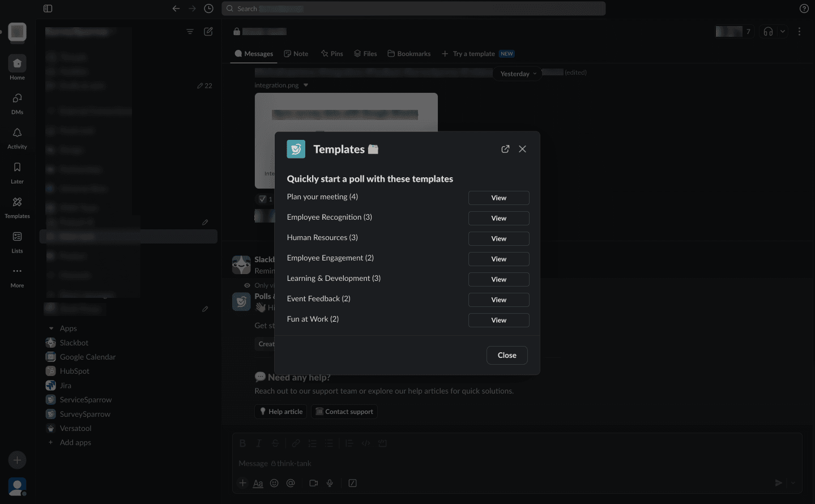Click the history clock icon
Screen dimensions: 815x504
[208, 8]
